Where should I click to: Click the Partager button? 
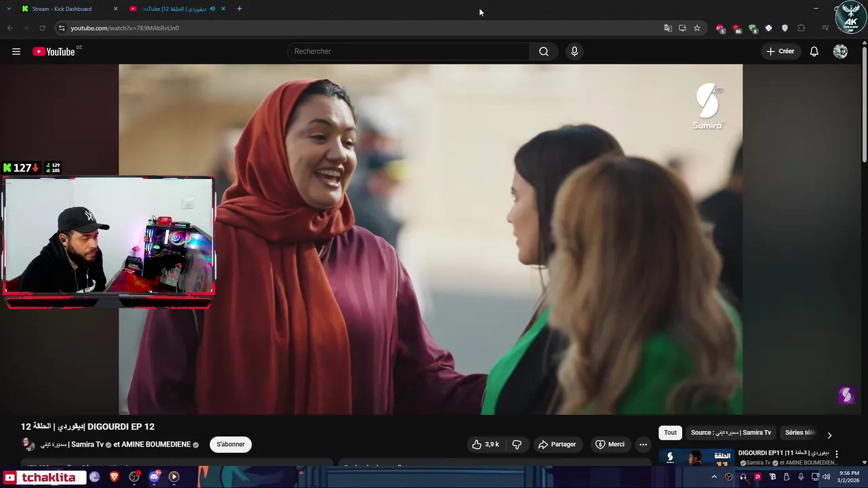pos(557,445)
